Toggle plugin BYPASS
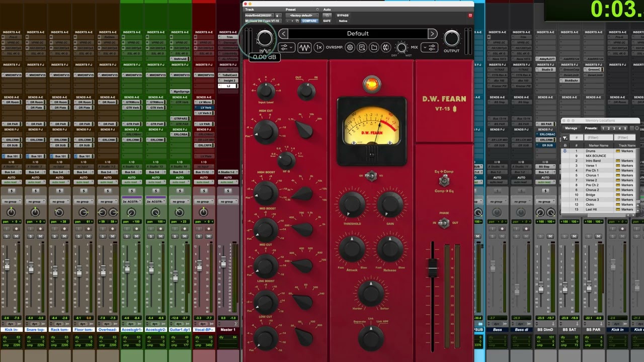This screenshot has width=644, height=362. coord(343,16)
